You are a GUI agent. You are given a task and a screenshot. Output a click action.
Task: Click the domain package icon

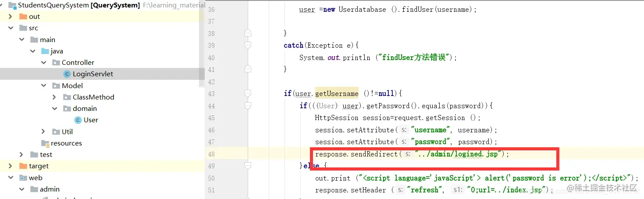tap(67, 109)
